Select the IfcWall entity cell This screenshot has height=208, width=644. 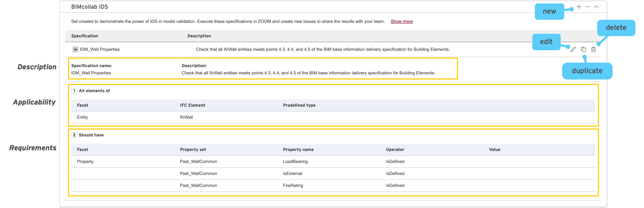tap(187, 117)
